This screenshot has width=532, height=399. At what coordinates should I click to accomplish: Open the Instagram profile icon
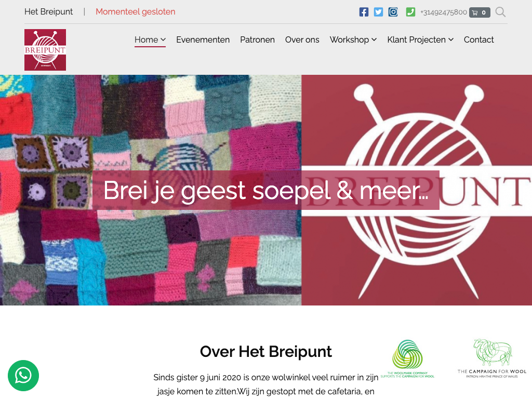[x=393, y=12]
